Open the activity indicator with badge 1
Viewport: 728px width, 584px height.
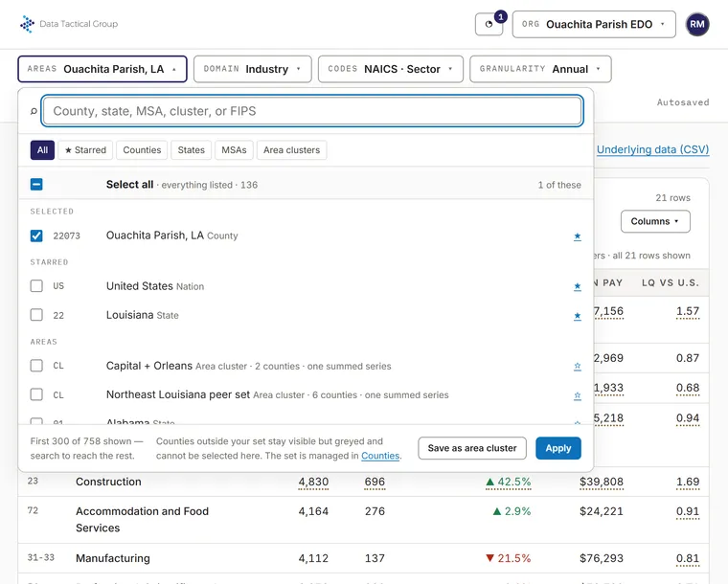tap(489, 24)
